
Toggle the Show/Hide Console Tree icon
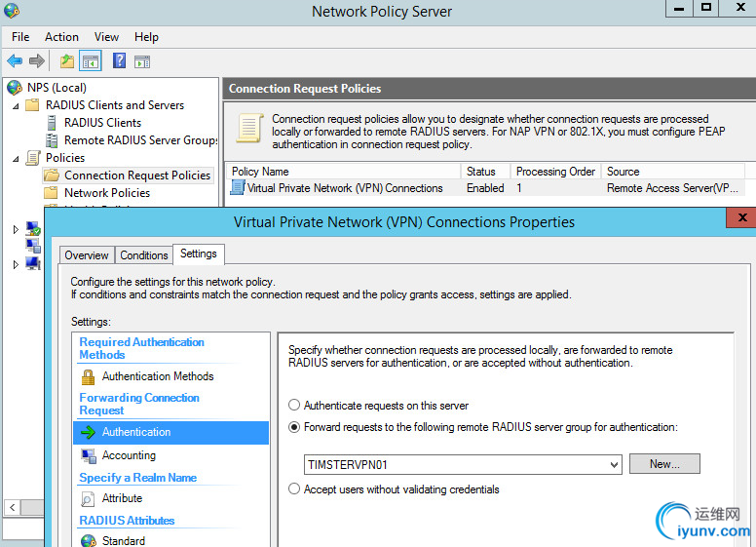pyautogui.click(x=91, y=61)
